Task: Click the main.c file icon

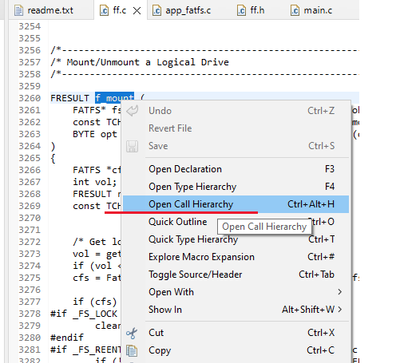Action: (295, 11)
